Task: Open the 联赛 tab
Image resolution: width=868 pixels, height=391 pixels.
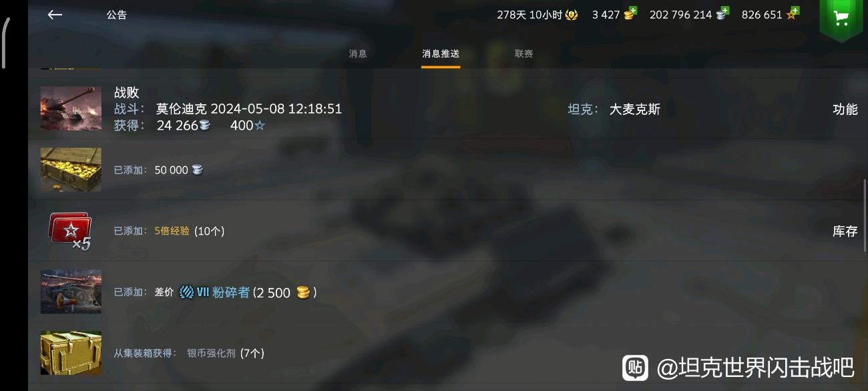Action: (524, 53)
